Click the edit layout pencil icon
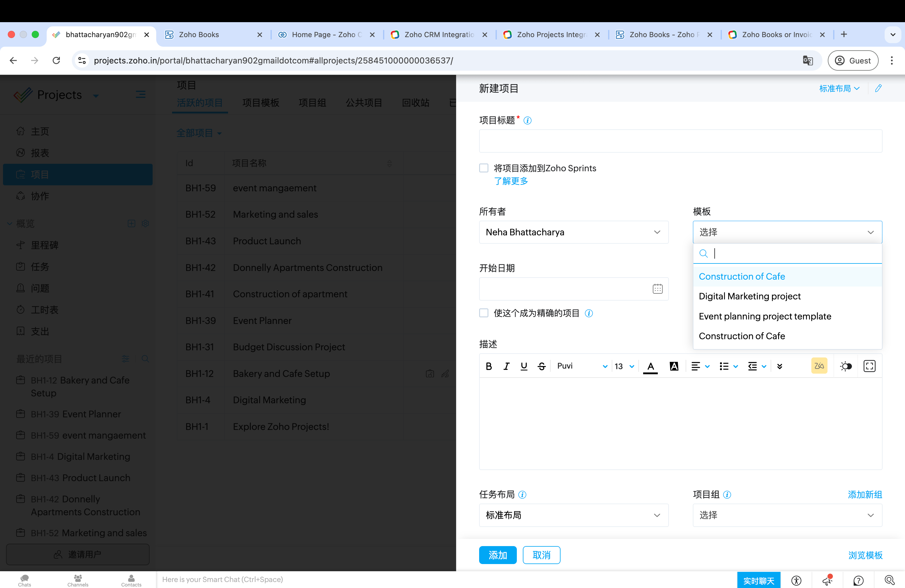This screenshot has height=588, width=905. (878, 89)
